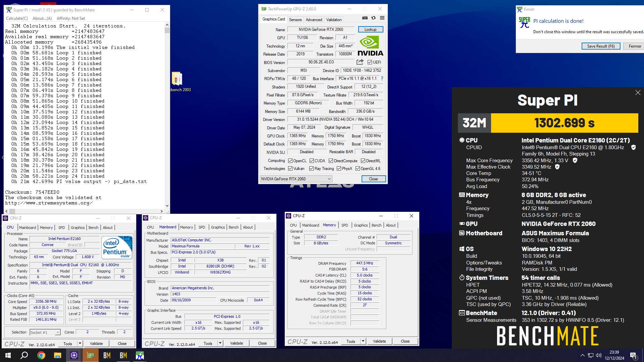Viewport: 644px width, 362px height.
Task: Click GPU-Z refresh icon
Action: pos(373,18)
